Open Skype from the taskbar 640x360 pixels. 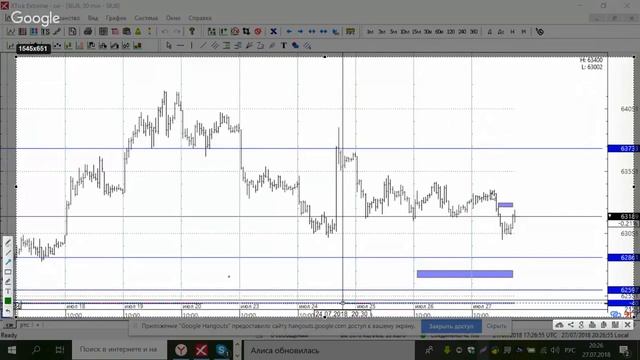pyautogui.click(x=222, y=350)
